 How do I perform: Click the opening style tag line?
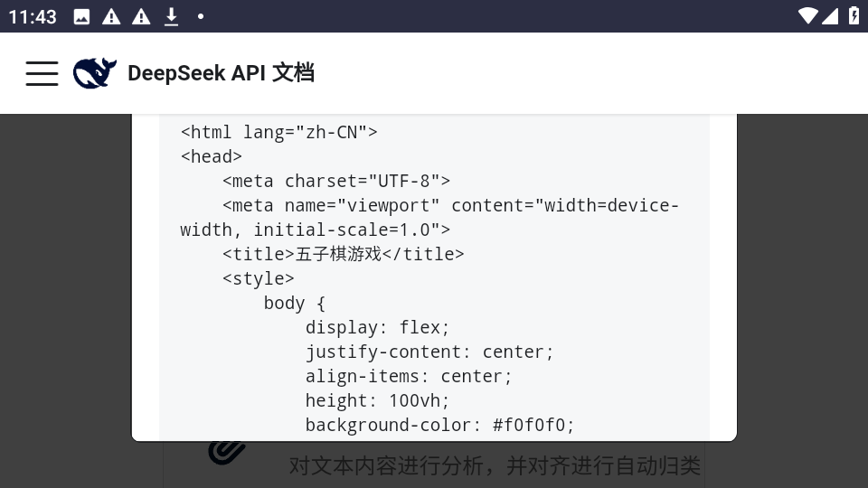(x=258, y=278)
